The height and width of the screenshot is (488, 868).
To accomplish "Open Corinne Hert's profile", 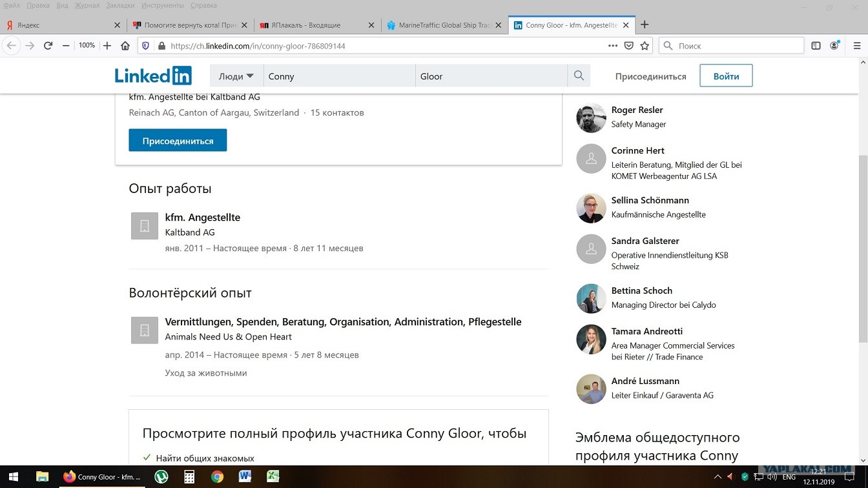I will pyautogui.click(x=638, y=150).
